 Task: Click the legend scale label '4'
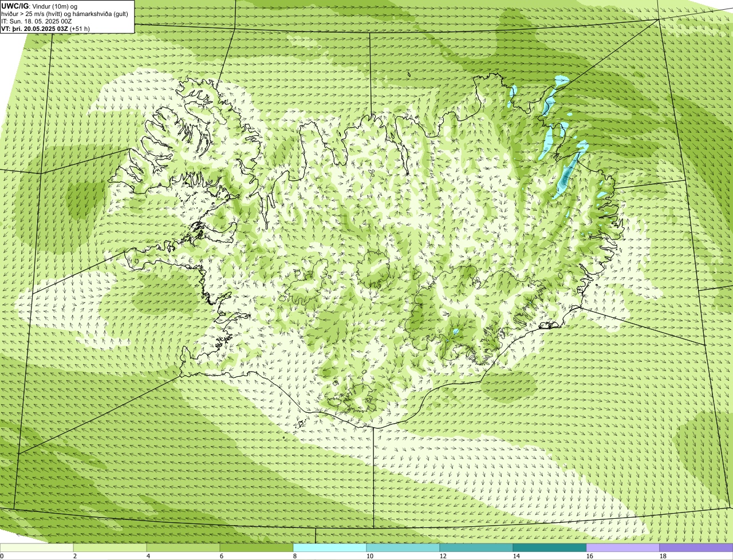pos(148,556)
